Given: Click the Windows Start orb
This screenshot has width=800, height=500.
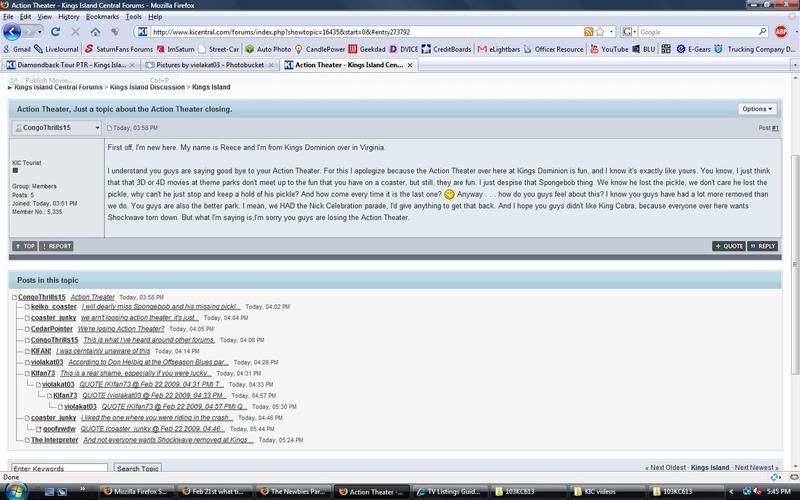Looking at the screenshot, I should click(x=15, y=492).
